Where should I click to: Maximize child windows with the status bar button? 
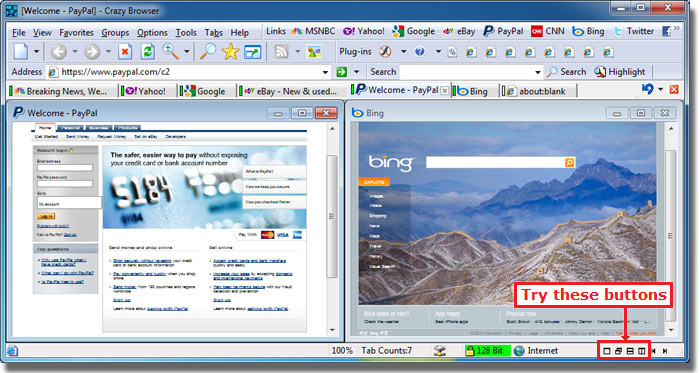(607, 351)
